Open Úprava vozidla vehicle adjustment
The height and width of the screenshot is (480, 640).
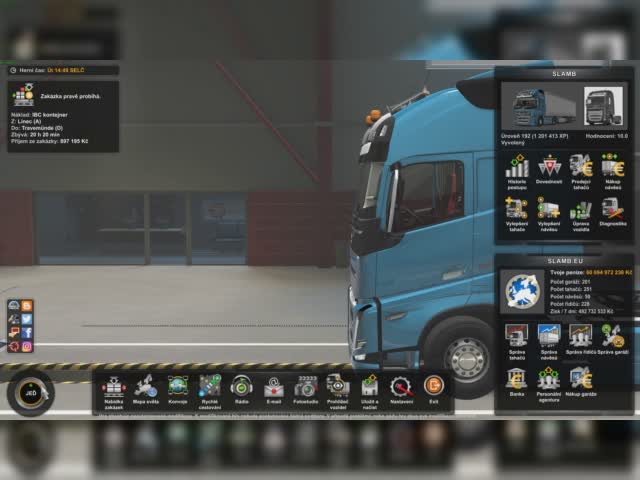pos(581,214)
